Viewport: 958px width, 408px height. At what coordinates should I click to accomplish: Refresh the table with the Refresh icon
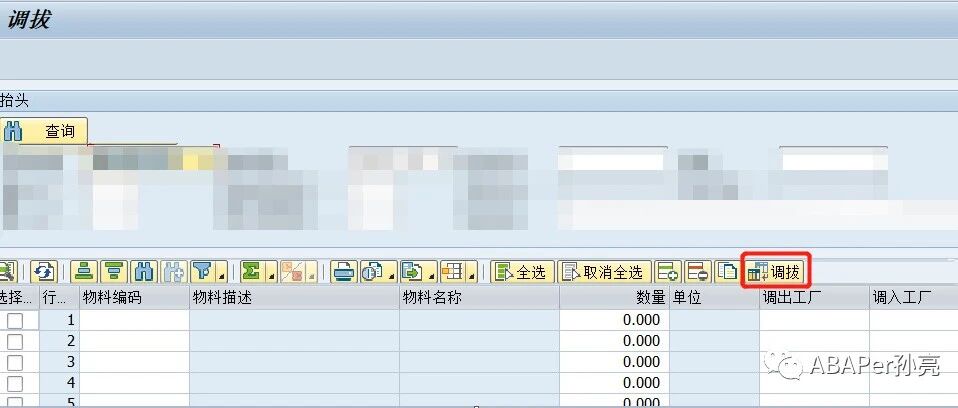pyautogui.click(x=44, y=271)
